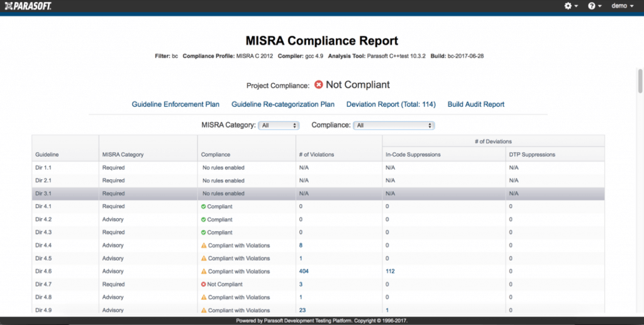
Task: Open the Guideline Re-categorization Plan link
Action: tap(283, 104)
